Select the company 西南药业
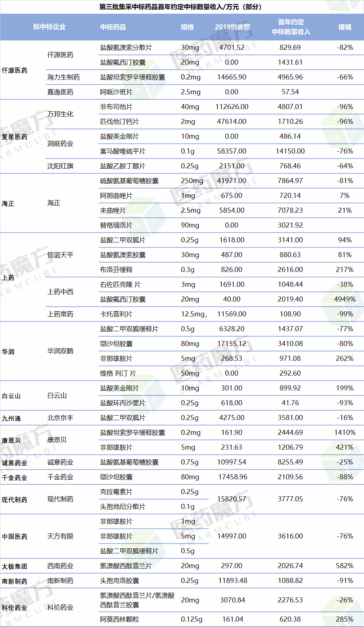 tap(60, 566)
